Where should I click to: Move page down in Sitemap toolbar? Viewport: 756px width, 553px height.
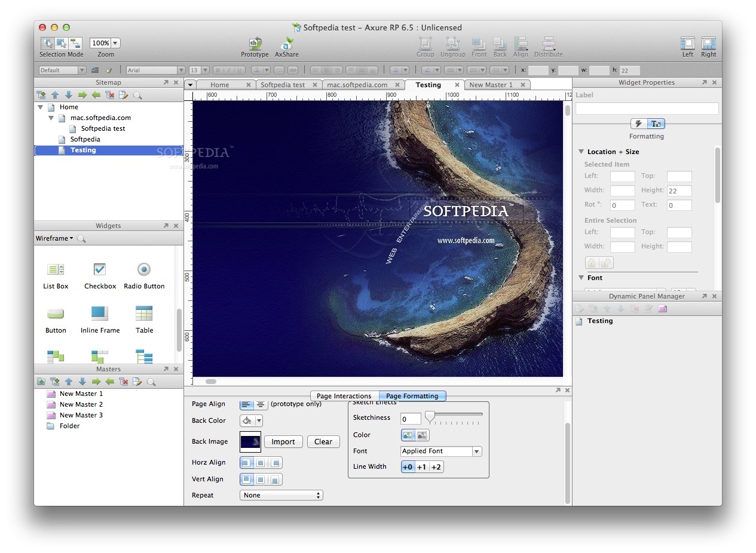(69, 95)
